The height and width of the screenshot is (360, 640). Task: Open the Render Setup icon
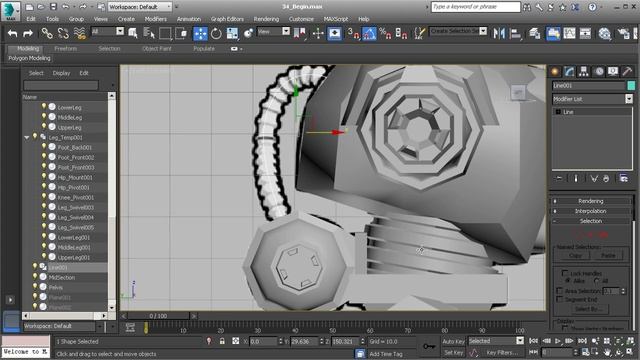coord(623,33)
